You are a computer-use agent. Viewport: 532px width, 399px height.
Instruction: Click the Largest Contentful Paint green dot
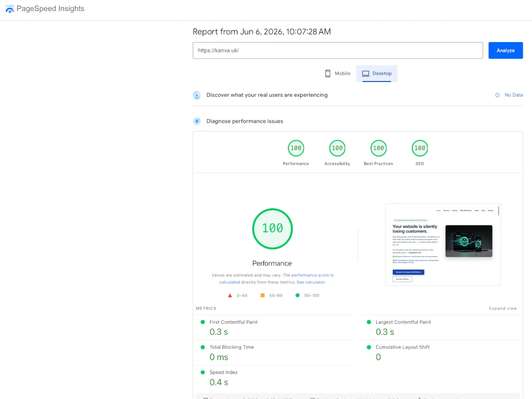pos(369,322)
